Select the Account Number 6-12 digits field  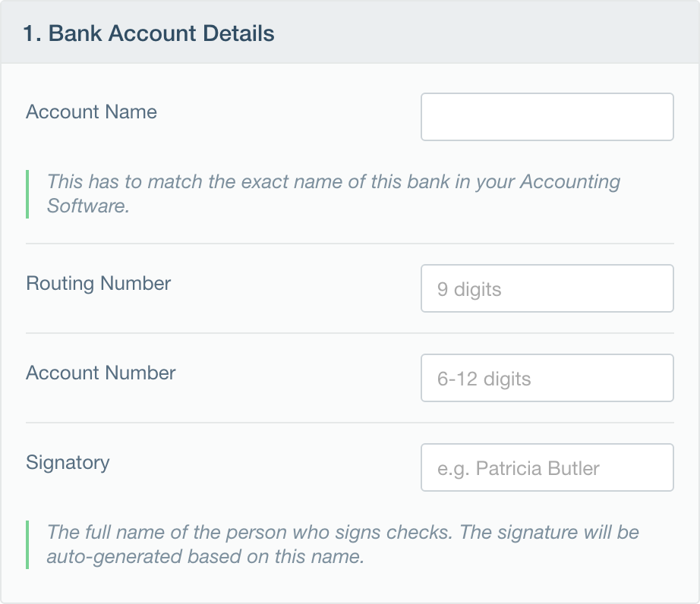(x=547, y=378)
